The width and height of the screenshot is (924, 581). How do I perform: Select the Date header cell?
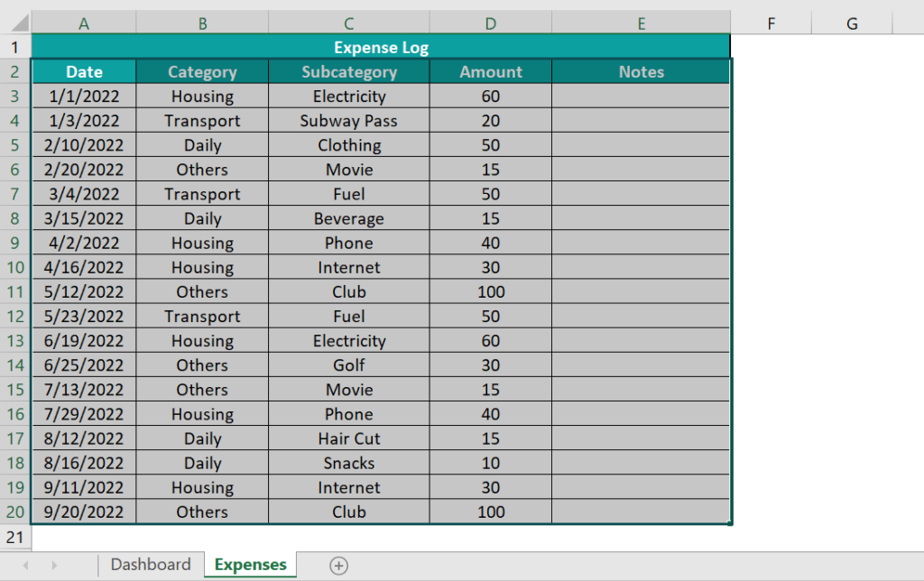[x=83, y=71]
